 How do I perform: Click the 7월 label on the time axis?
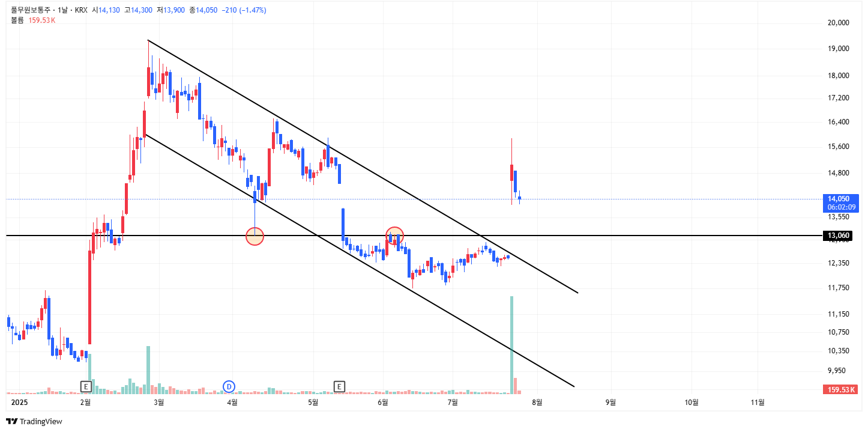click(453, 403)
